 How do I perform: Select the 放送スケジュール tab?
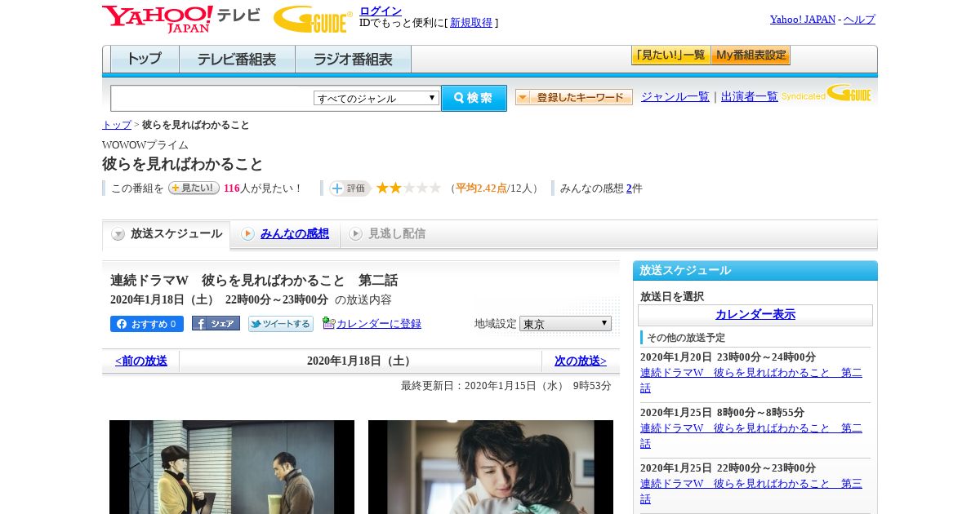167,234
